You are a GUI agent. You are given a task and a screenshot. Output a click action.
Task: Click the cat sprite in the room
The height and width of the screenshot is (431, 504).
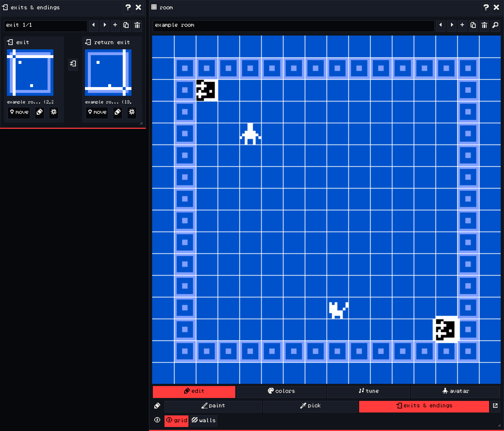(338, 310)
